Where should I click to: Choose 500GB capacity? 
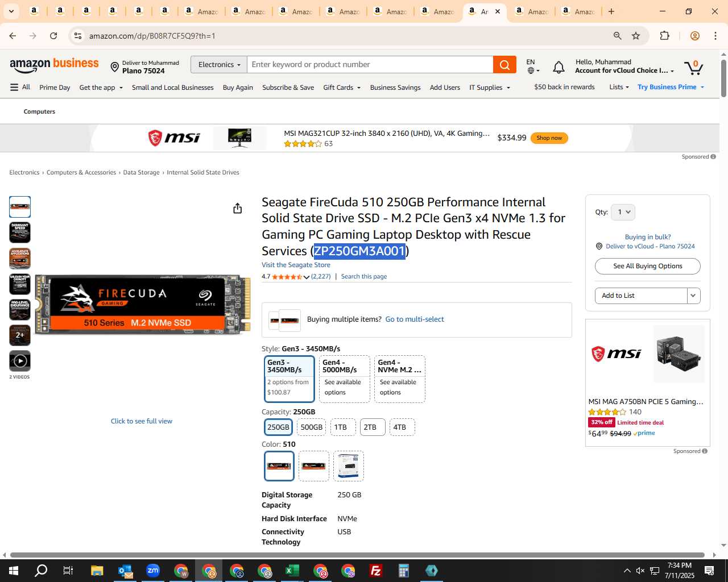(311, 427)
